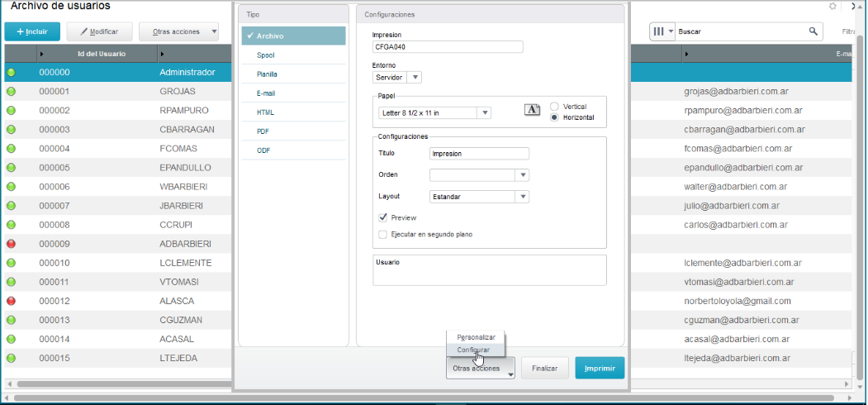Click the red status dot for ADBARBIERI

(11, 244)
